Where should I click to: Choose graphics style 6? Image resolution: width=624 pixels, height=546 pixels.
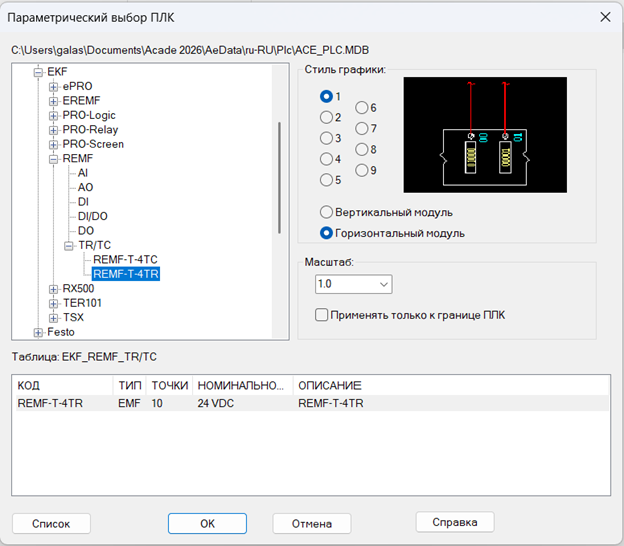362,107
